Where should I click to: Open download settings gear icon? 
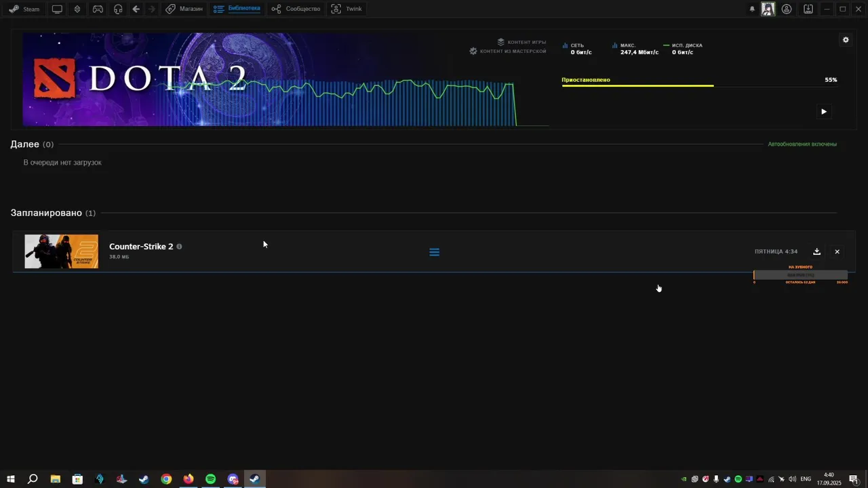[846, 40]
